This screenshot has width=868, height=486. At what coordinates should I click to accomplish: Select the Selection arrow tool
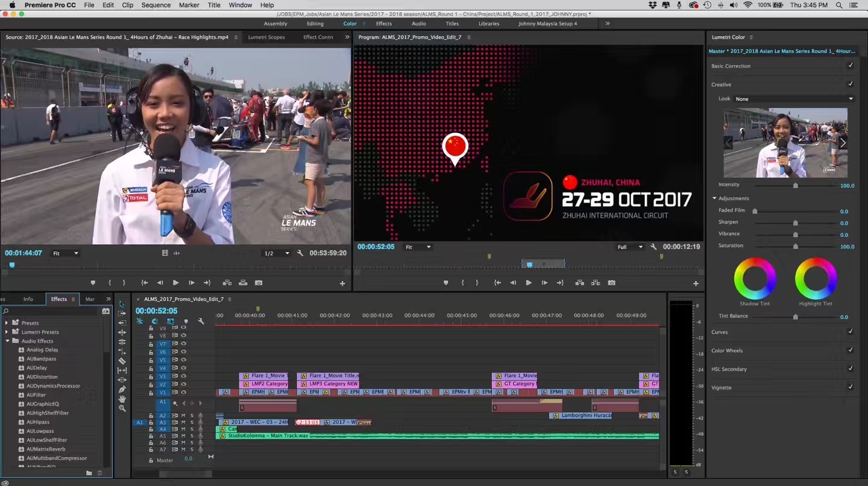point(122,305)
